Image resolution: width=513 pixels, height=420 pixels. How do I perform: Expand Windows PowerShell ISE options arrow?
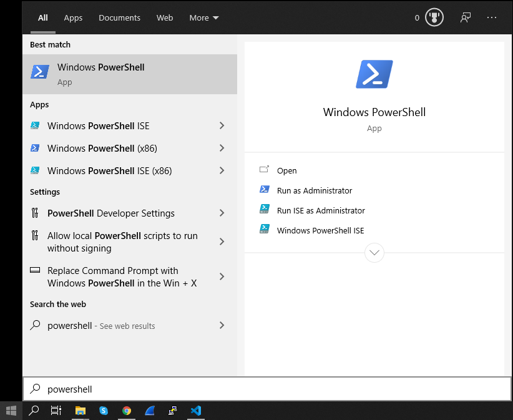click(222, 125)
